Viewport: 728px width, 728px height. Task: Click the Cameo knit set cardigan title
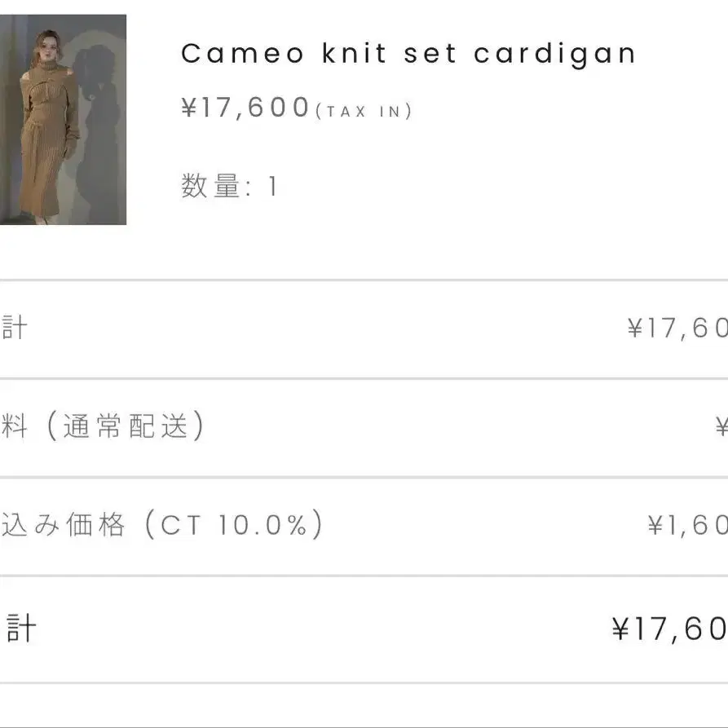[408, 54]
